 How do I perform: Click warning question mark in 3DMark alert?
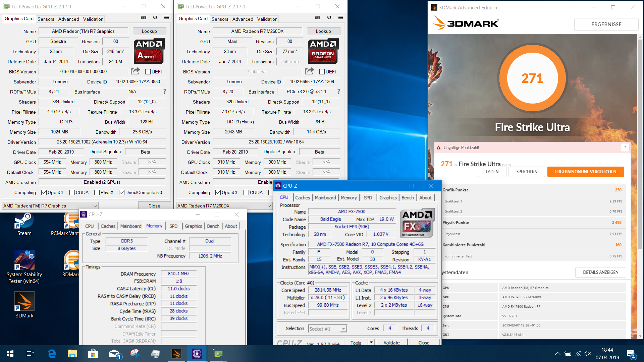coord(625,147)
